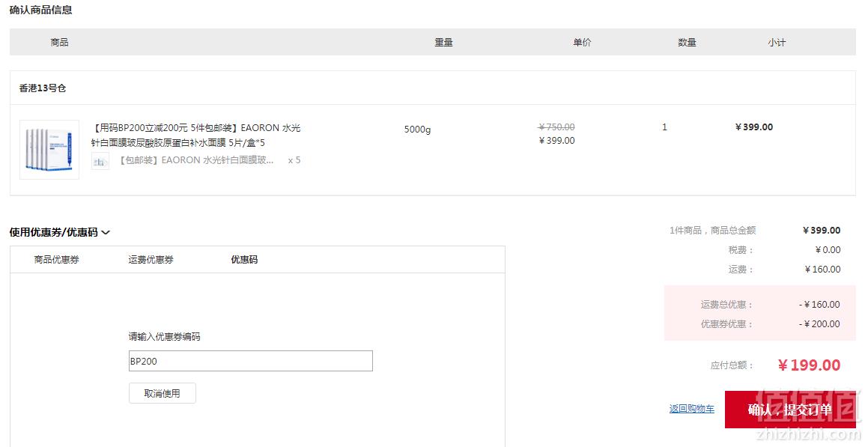
Task: Select the 优惠码 tab
Action: [244, 260]
